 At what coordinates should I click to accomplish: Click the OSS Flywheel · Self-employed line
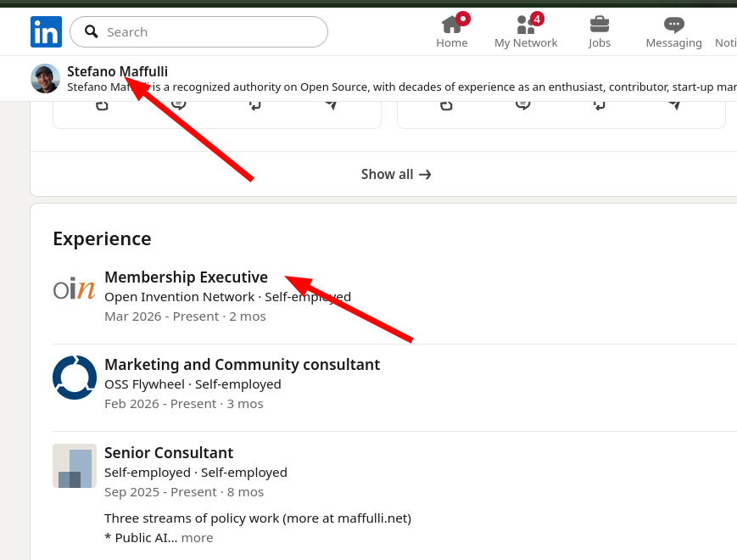(193, 384)
